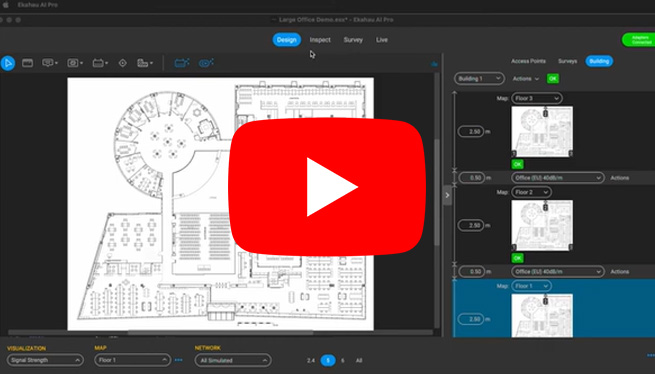The height and width of the screenshot is (374, 655).
Task: Click the AI auto-planner access point icon
Action: [182, 63]
